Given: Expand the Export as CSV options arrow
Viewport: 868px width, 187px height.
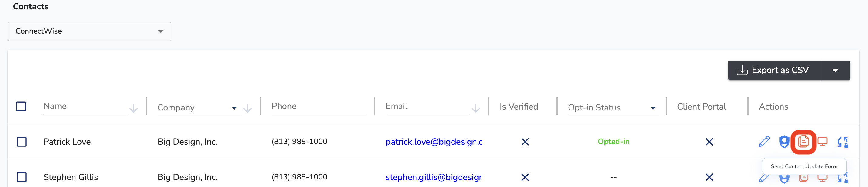Looking at the screenshot, I should (x=835, y=70).
